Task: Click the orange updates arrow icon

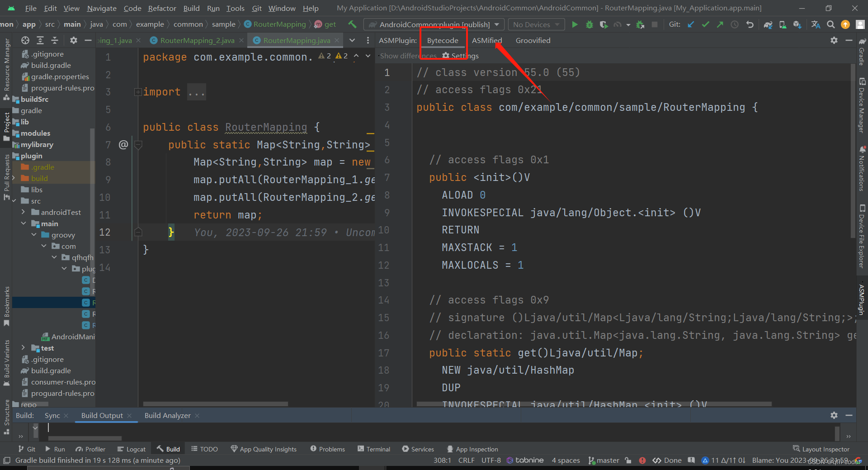Action: click(845, 24)
